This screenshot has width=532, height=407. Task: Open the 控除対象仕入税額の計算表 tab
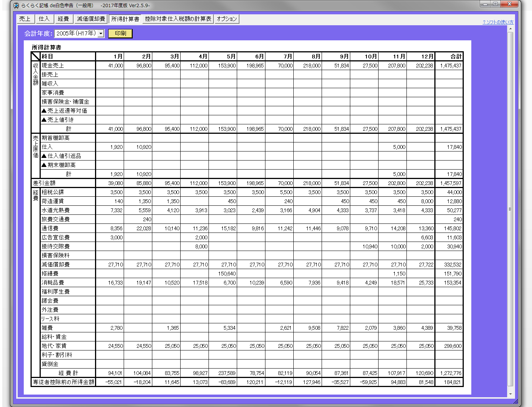click(x=178, y=19)
